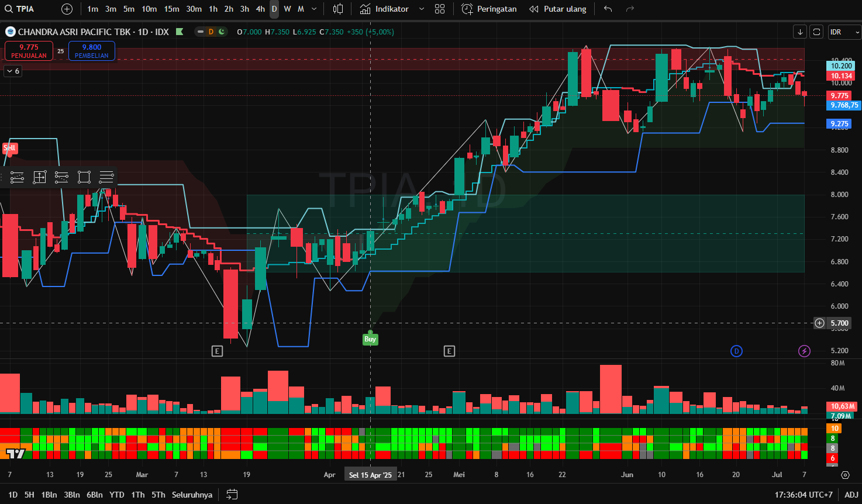Collapse the indicator legend showing 6
862x504 pixels.
pos(12,71)
